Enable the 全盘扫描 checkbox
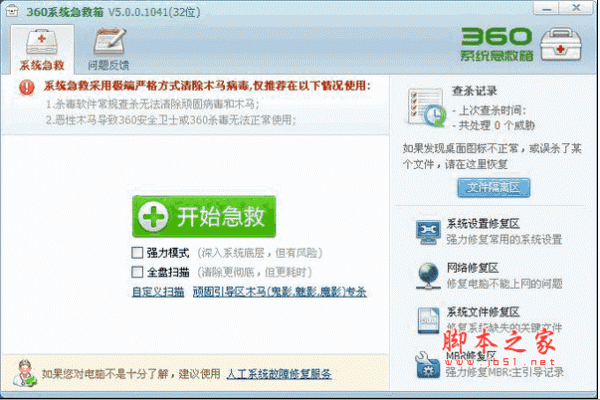This screenshot has height=400, width=600. click(x=137, y=272)
